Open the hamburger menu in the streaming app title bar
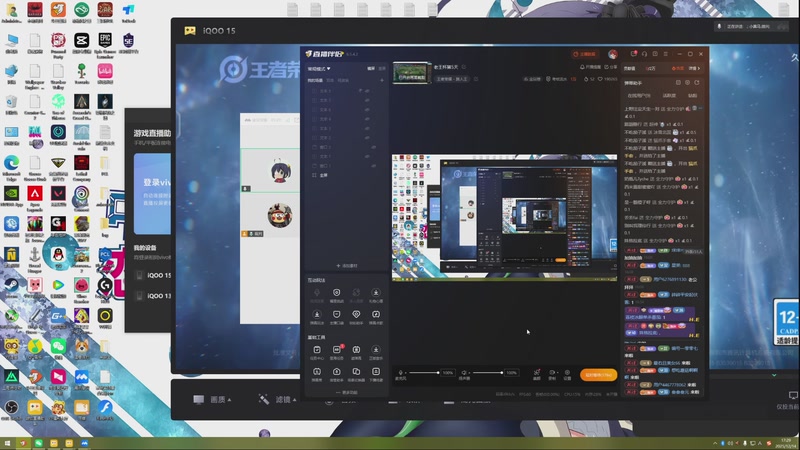Image resolution: width=800 pixels, height=450 pixels. [x=666, y=54]
